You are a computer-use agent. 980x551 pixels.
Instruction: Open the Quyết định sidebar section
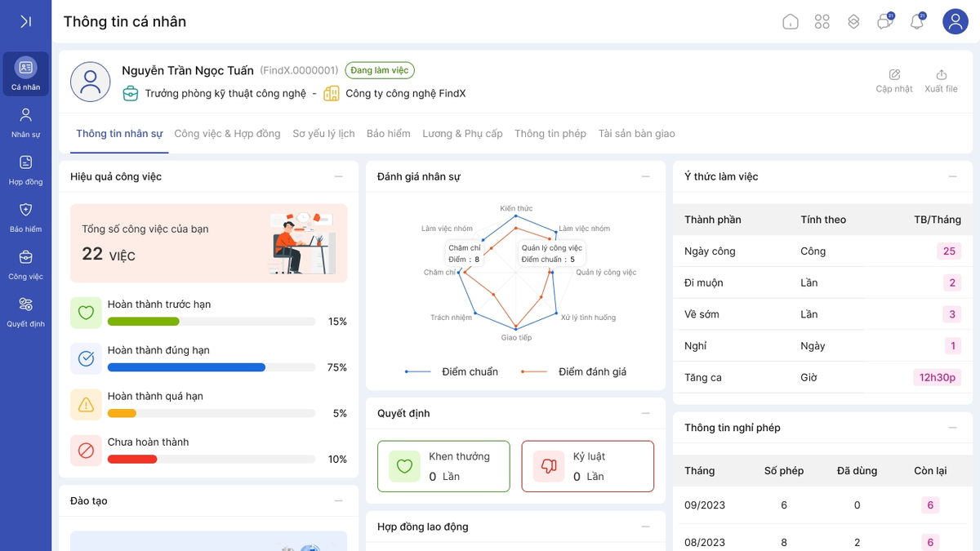(25, 311)
